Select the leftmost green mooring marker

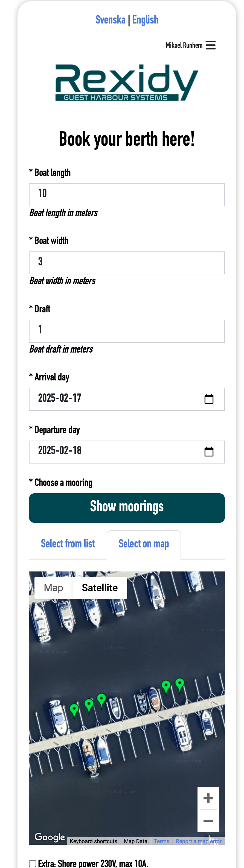pyautogui.click(x=74, y=711)
